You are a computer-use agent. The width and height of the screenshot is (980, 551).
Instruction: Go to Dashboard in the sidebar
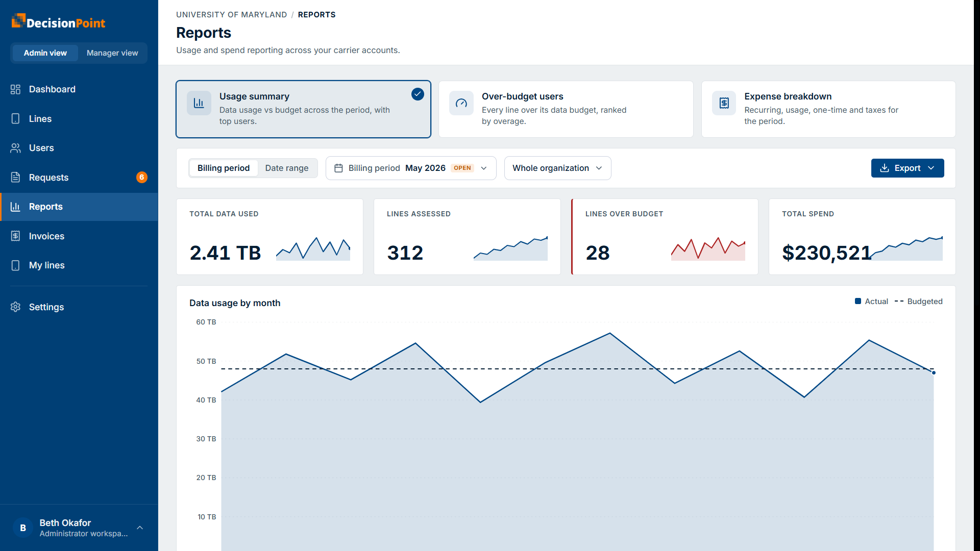(x=79, y=89)
